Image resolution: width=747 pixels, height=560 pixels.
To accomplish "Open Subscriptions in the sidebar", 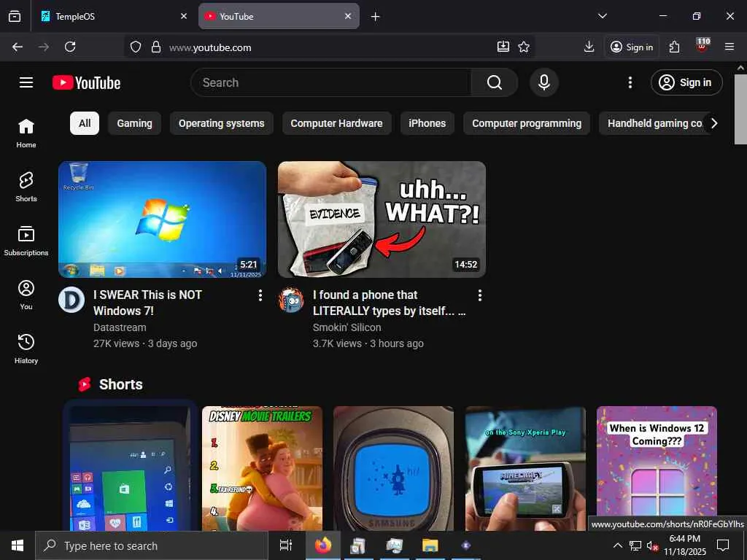I will (x=26, y=241).
